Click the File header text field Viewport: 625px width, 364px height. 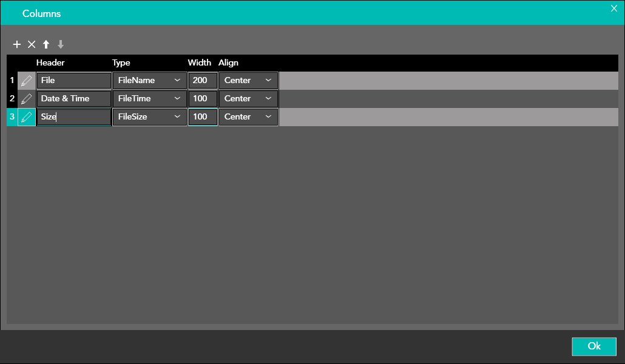tap(74, 81)
